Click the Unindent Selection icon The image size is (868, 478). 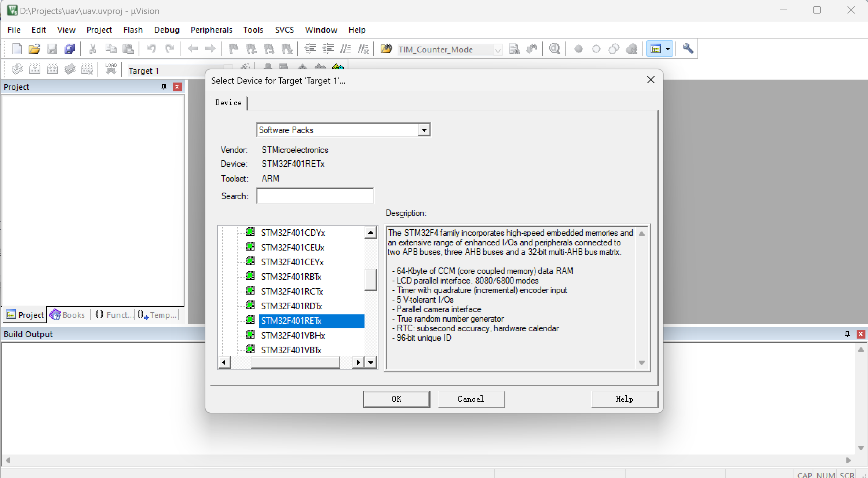point(328,49)
